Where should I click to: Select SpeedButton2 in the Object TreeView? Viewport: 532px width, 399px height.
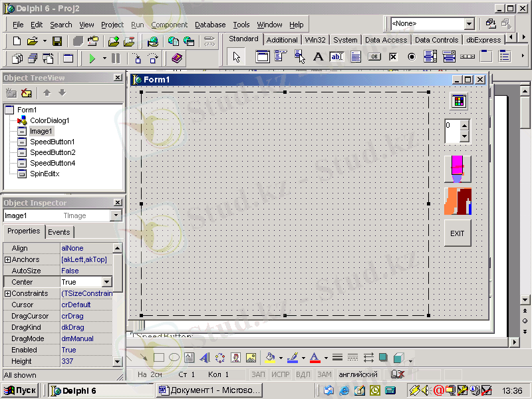(x=52, y=152)
